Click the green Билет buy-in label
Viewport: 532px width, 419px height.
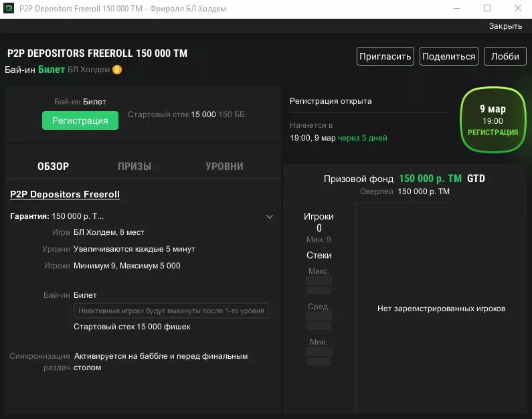point(52,70)
